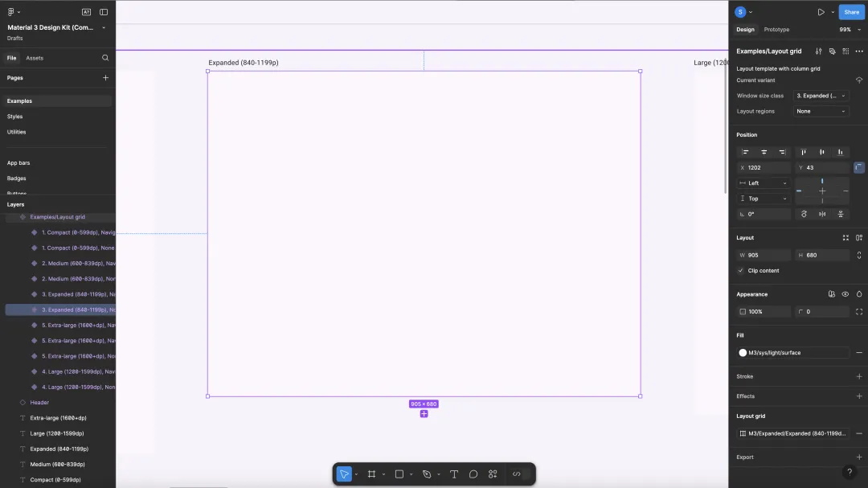Toggle layer visibility eye in Appearance

click(x=845, y=294)
